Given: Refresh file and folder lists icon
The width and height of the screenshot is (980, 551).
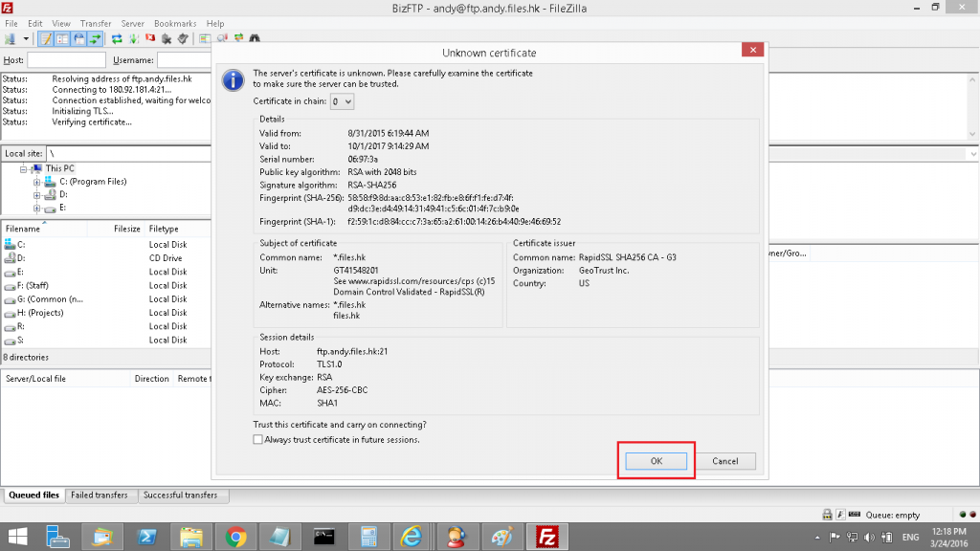Looking at the screenshot, I should 117,38.
